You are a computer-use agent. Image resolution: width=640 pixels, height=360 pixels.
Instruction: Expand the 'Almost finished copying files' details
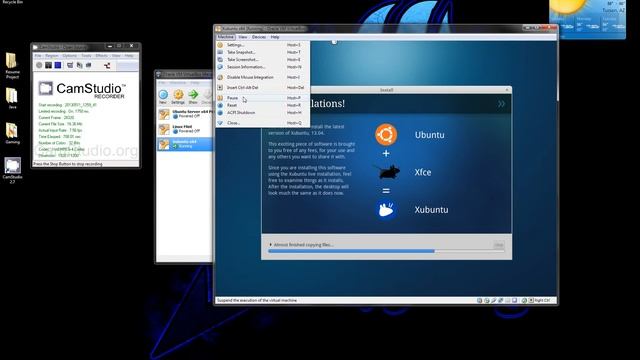pyautogui.click(x=270, y=245)
